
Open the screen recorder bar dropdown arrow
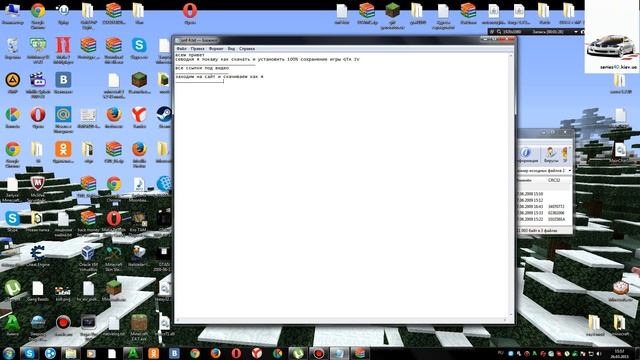point(576,31)
